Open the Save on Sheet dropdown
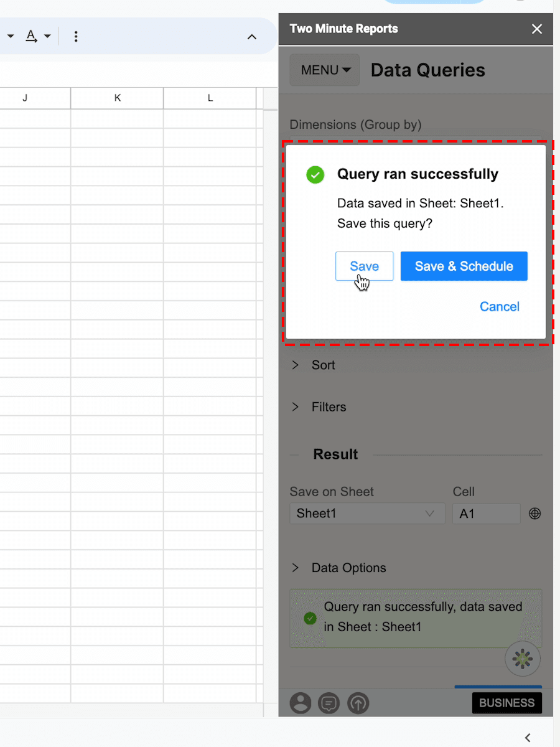The image size is (560, 747). [x=367, y=514]
